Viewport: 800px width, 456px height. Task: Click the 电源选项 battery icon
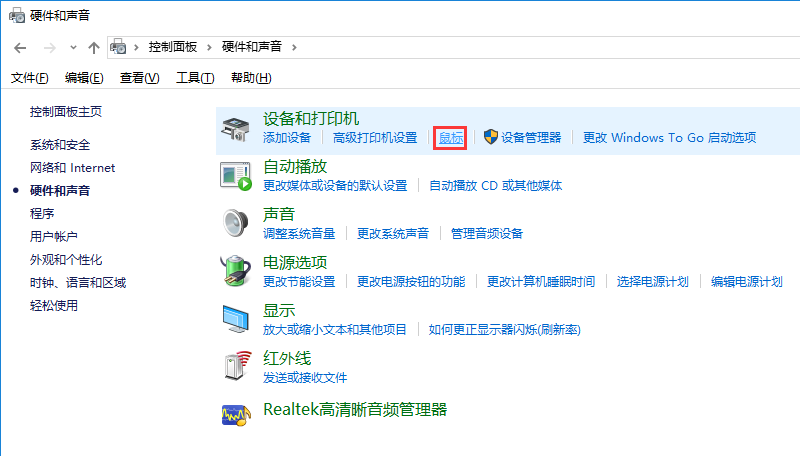(x=235, y=271)
